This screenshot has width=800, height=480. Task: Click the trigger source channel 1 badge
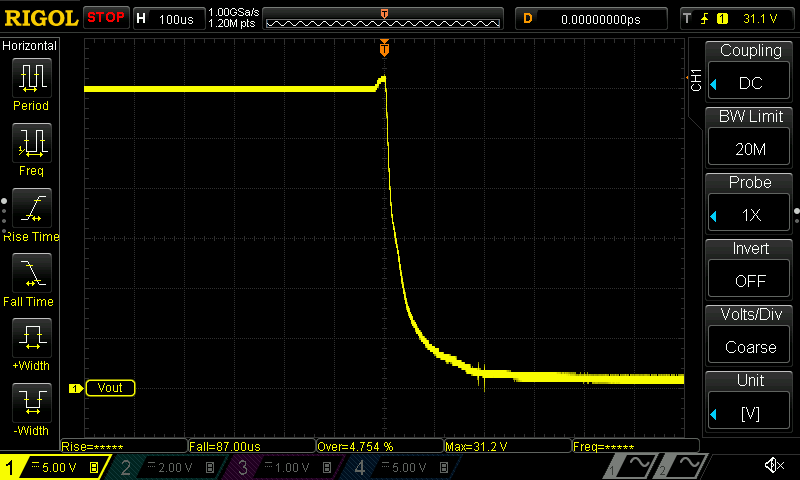tap(722, 19)
